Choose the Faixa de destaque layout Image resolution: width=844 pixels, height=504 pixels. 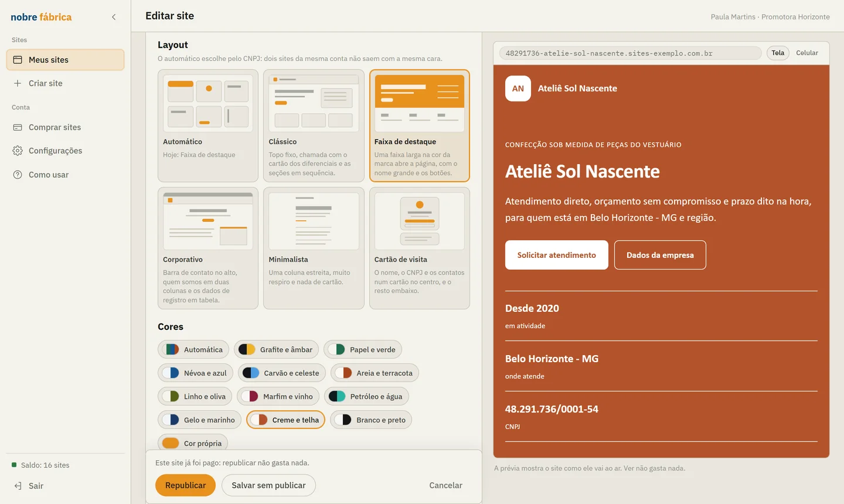pos(420,125)
